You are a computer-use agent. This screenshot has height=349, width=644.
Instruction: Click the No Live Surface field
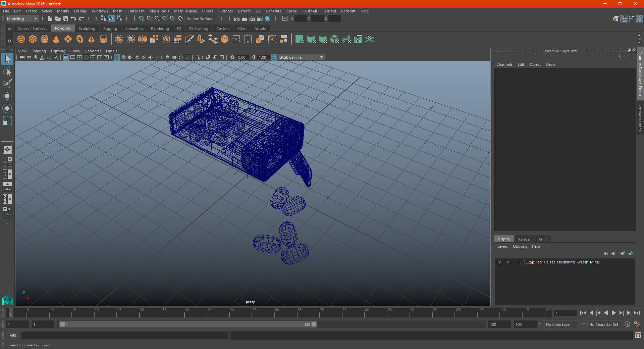click(x=202, y=19)
